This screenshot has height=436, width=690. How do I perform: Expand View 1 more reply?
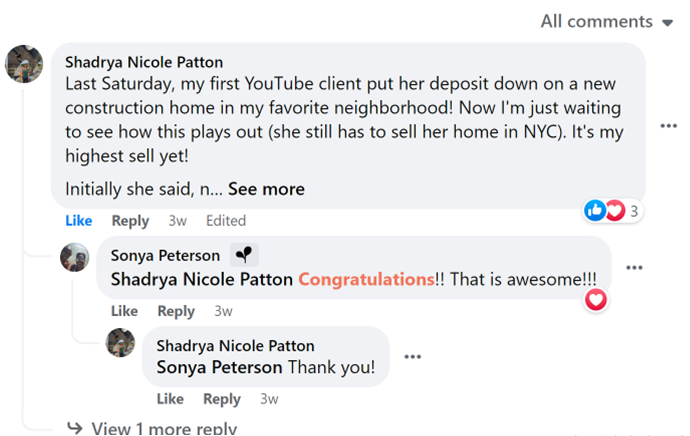(x=163, y=428)
